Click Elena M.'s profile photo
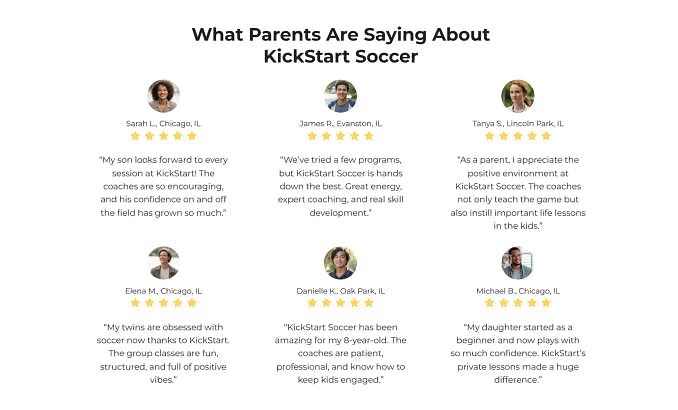The height and width of the screenshot is (410, 678). click(163, 263)
